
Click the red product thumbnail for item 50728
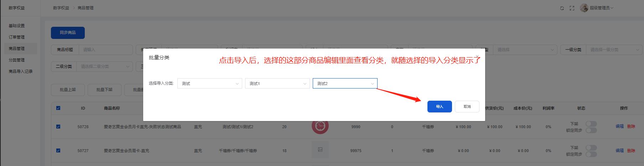(x=320, y=126)
